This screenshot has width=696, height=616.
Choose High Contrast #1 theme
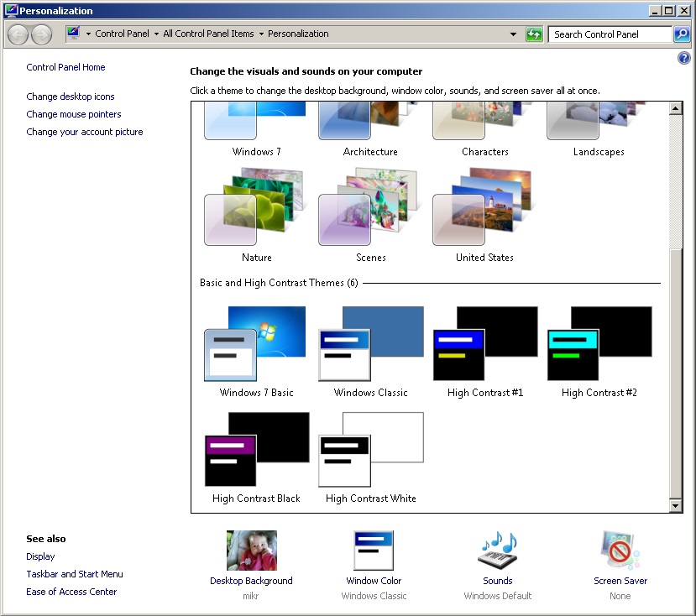pos(484,352)
